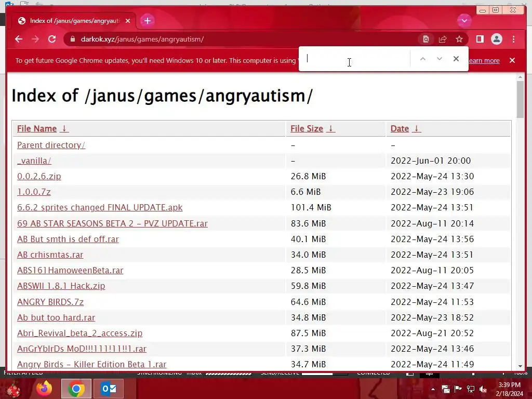Image resolution: width=532 pixels, height=399 pixels.
Task: Download AB crhismtas.rar
Action: click(x=50, y=255)
